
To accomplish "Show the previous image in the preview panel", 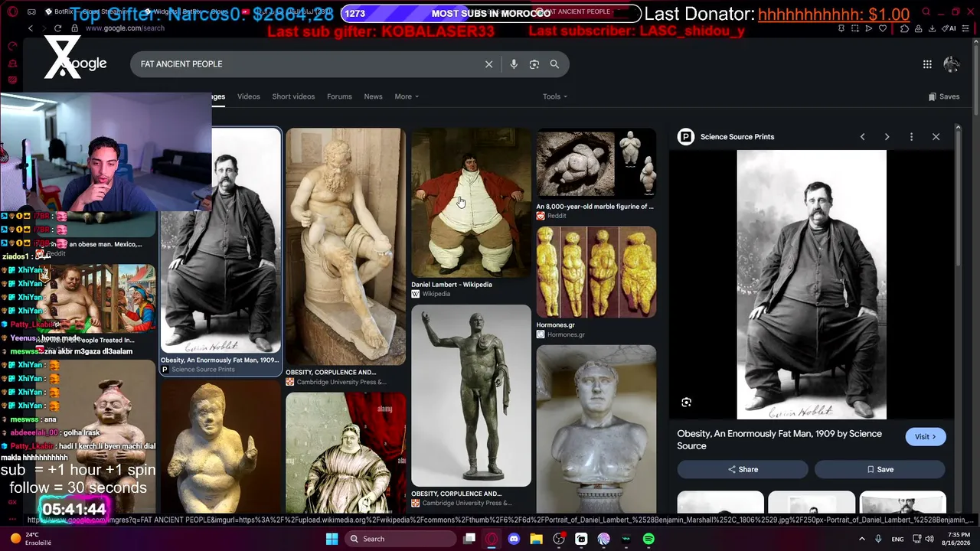I will (x=862, y=137).
